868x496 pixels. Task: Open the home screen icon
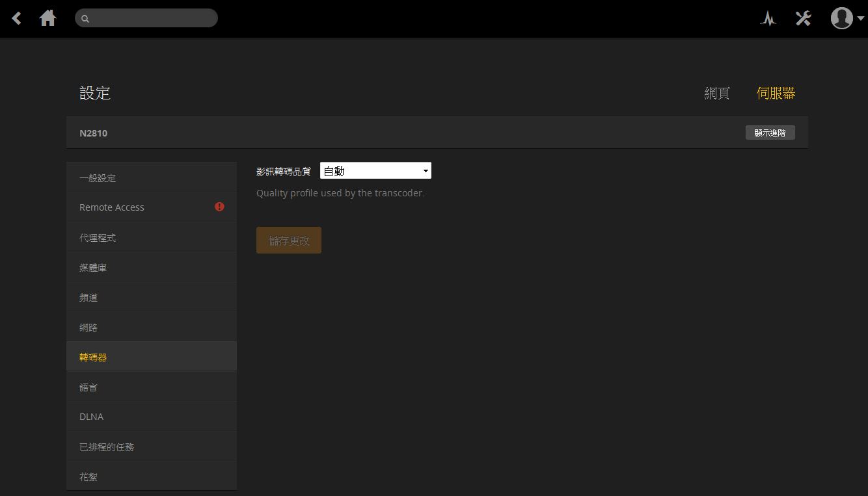[47, 18]
